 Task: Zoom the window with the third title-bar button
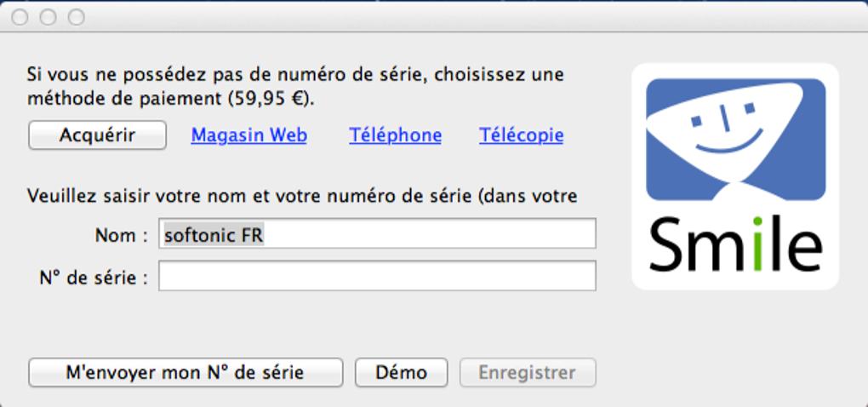tap(76, 17)
